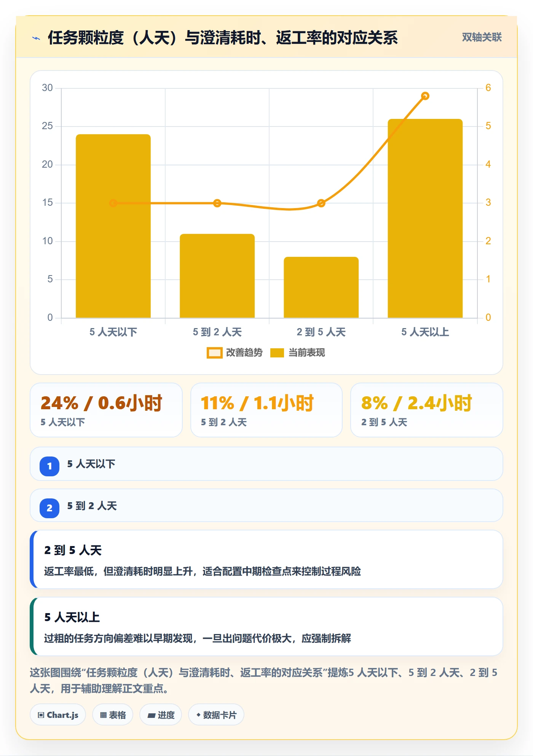Screen dimensions: 533x756
Task: Click the summary paragraph starting 这张图围绕
Action: point(263,681)
